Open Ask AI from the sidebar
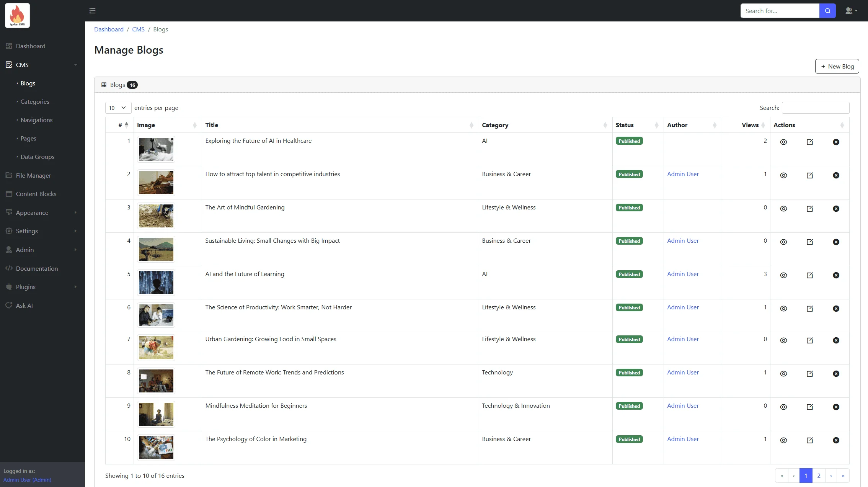This screenshot has height=487, width=868. (x=24, y=305)
